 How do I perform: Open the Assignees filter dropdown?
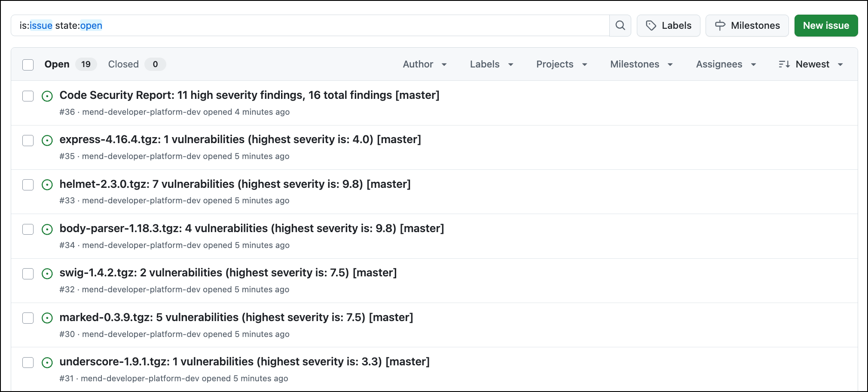point(726,64)
